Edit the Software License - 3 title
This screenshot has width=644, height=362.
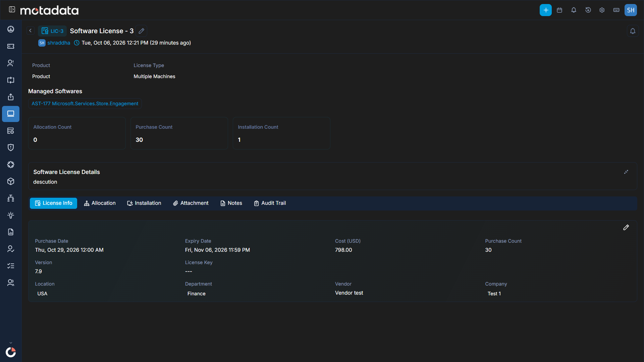[x=142, y=31]
